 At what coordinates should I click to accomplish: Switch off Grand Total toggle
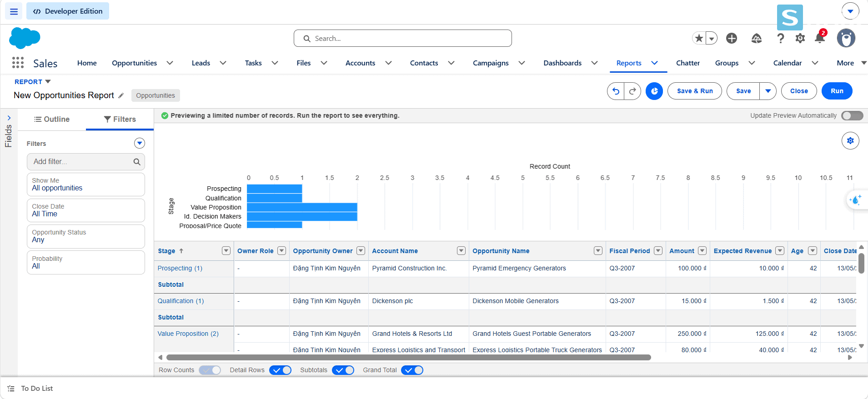(412, 370)
